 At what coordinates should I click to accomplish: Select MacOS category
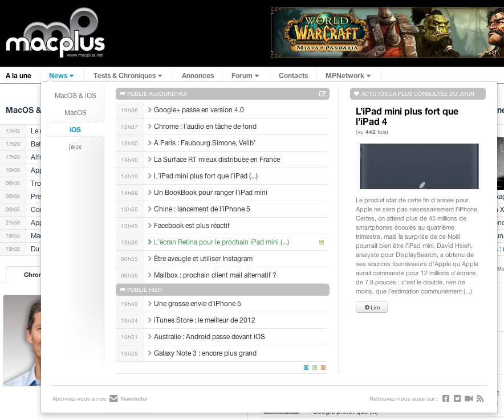tap(75, 112)
